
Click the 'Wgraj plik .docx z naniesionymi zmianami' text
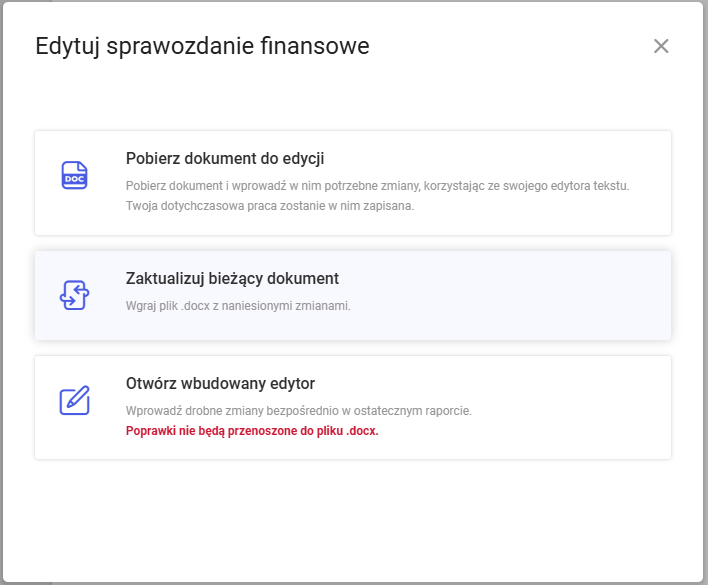pos(238,306)
